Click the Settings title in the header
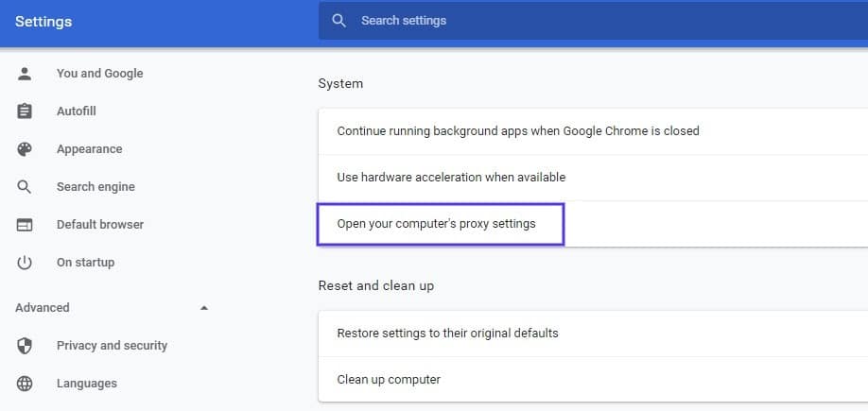The height and width of the screenshot is (411, 868). pos(43,21)
